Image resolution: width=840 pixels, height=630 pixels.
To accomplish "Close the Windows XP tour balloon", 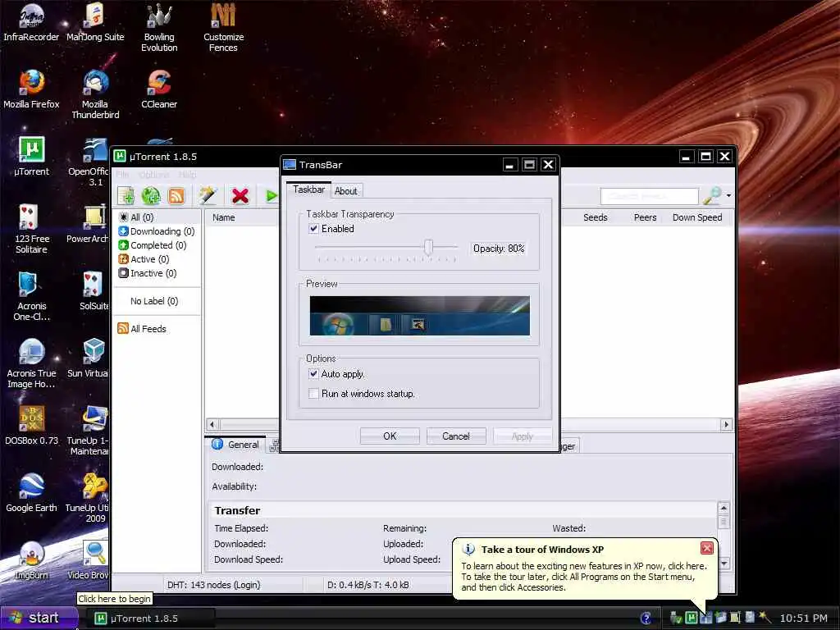I will [x=706, y=548].
